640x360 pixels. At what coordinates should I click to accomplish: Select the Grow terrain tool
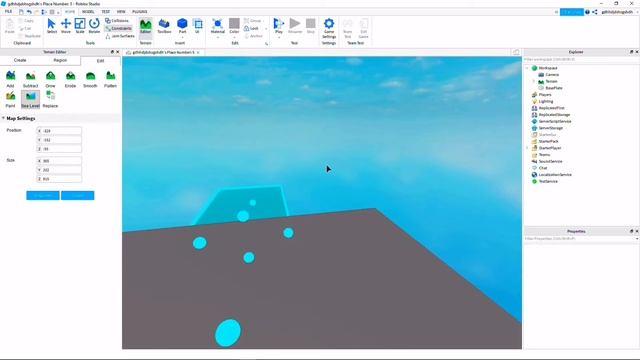pyautogui.click(x=50, y=79)
